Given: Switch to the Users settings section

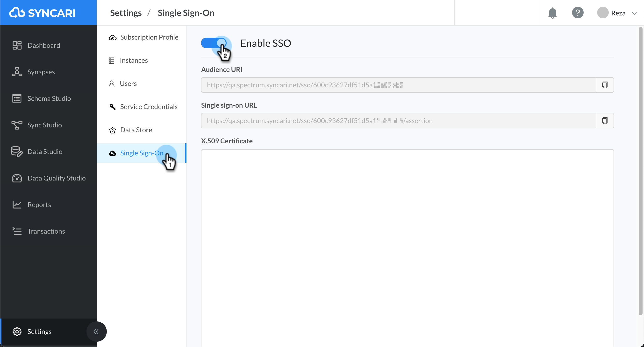Looking at the screenshot, I should click(x=128, y=83).
